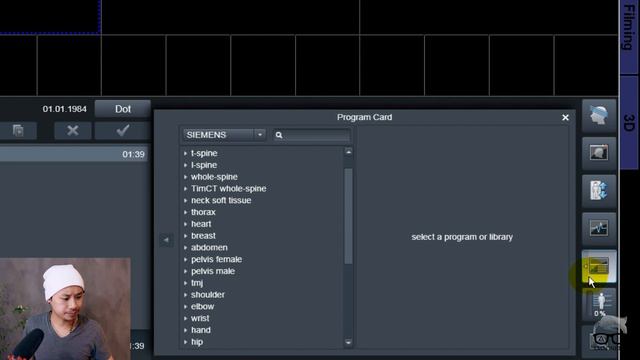
Task: Select the abdomen entry
Action: point(209,248)
